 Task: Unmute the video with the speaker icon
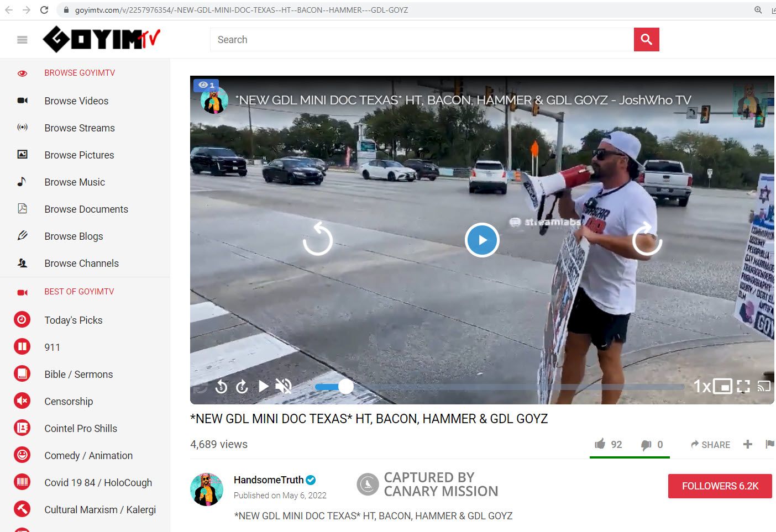pos(284,386)
